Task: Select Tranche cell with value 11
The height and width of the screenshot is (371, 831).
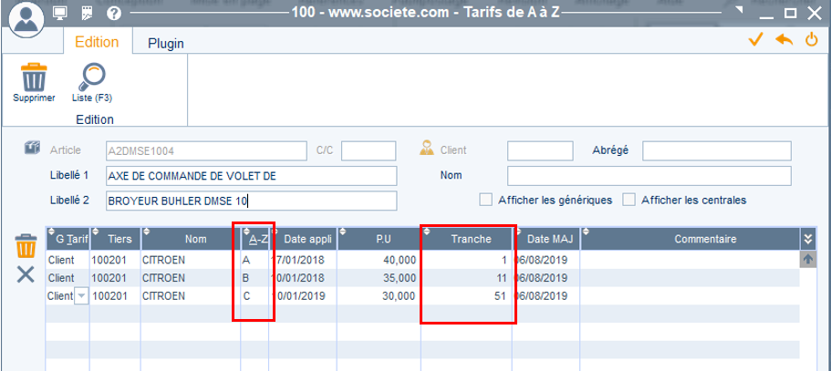Action: point(467,278)
